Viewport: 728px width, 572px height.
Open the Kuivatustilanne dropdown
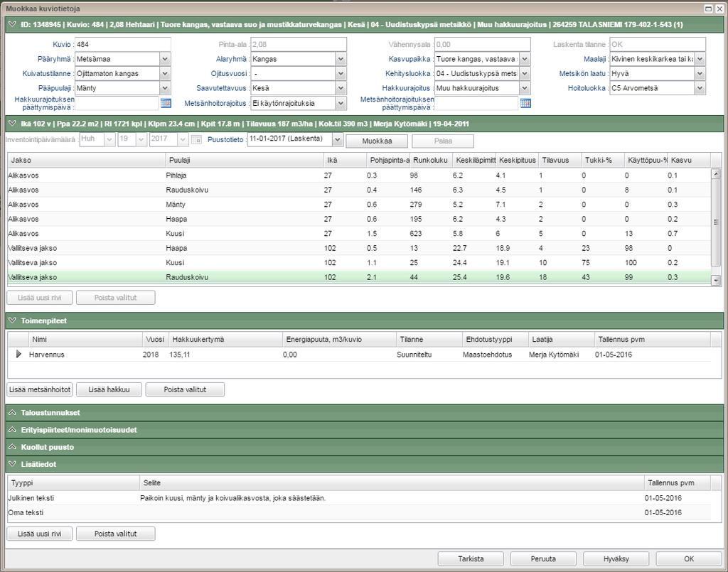(165, 73)
